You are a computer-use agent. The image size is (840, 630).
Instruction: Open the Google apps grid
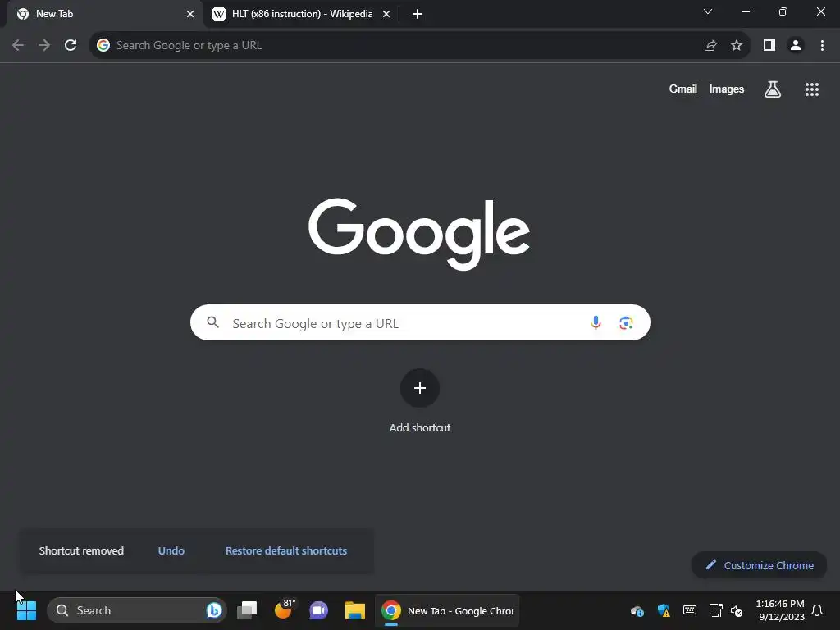pos(812,89)
